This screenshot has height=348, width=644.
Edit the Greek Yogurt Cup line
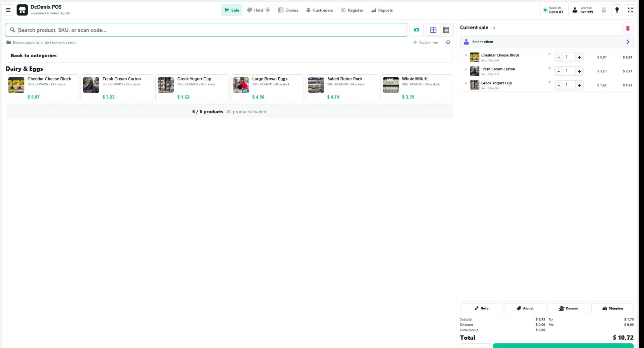549,82
